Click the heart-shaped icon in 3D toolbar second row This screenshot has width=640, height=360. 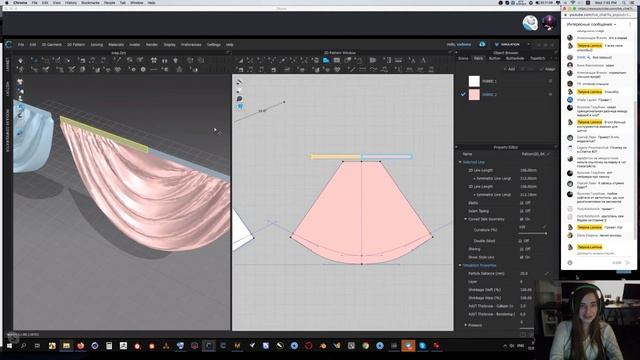point(118,70)
